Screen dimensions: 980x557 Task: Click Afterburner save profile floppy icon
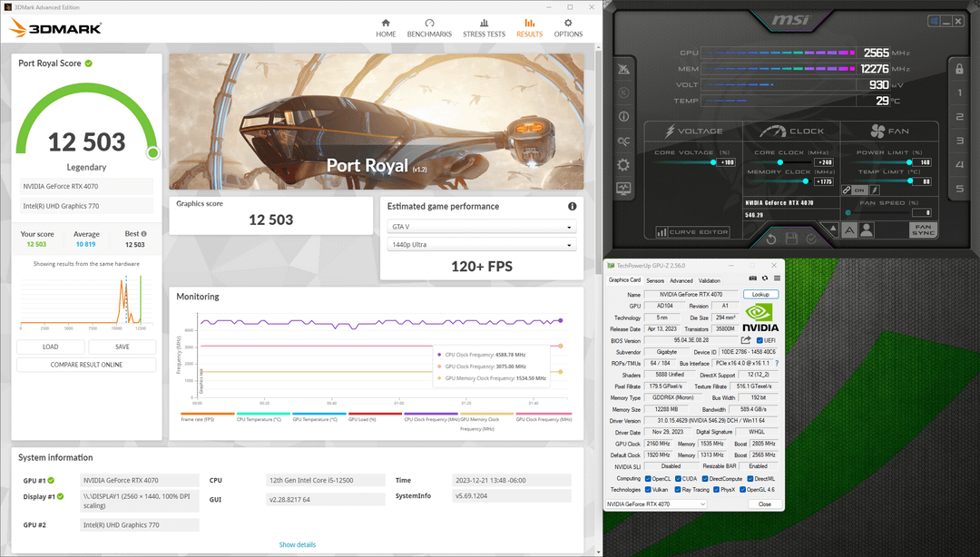click(x=791, y=239)
